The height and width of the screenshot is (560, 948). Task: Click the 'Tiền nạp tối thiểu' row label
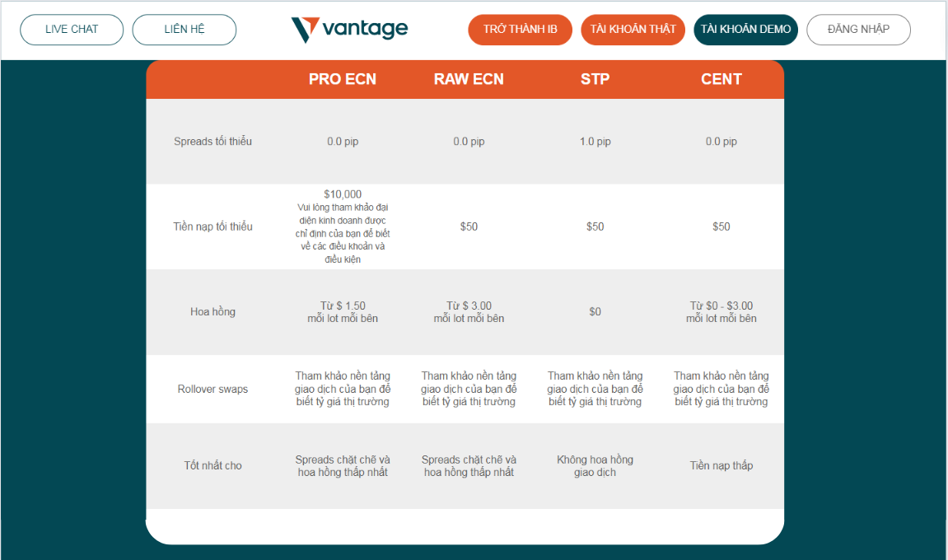[212, 226]
